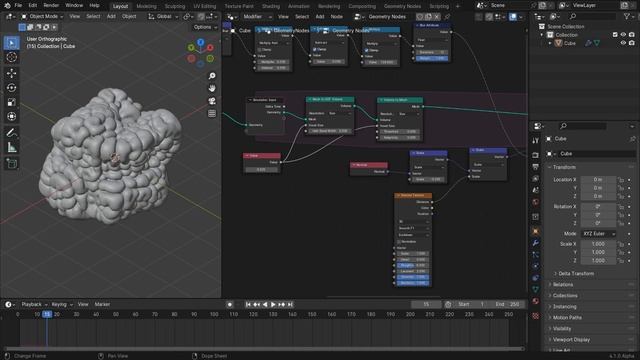Open the Tool properties tab icon
Image resolution: width=640 pixels, height=360 pixels.
coord(536,140)
